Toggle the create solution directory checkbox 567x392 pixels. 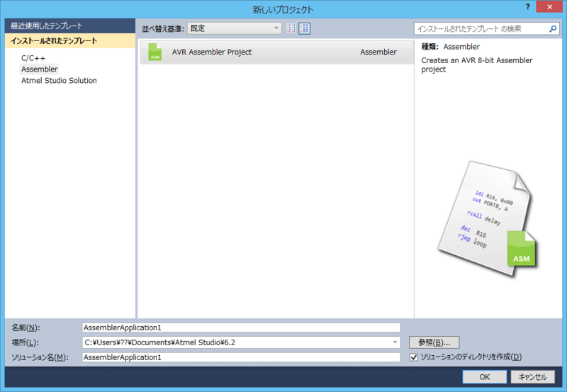414,357
